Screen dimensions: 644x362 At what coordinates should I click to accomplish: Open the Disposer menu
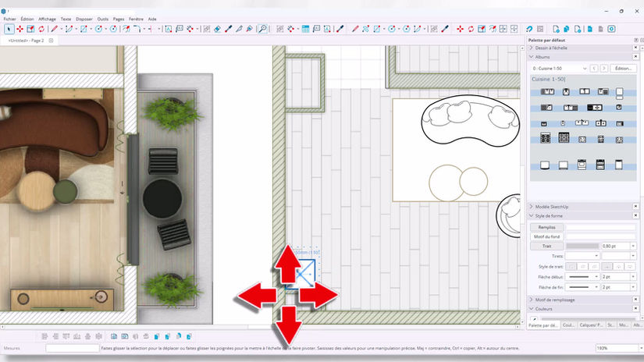pyautogui.click(x=84, y=19)
